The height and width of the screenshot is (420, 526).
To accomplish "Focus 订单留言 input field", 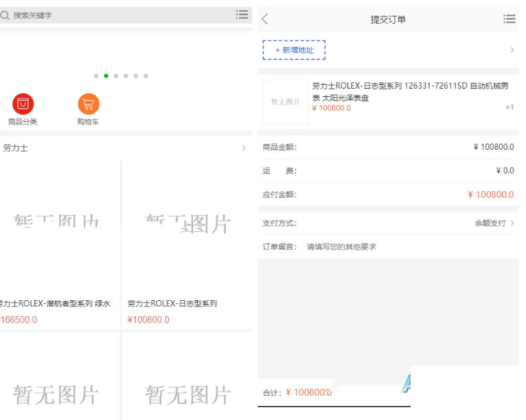I will click(410, 247).
